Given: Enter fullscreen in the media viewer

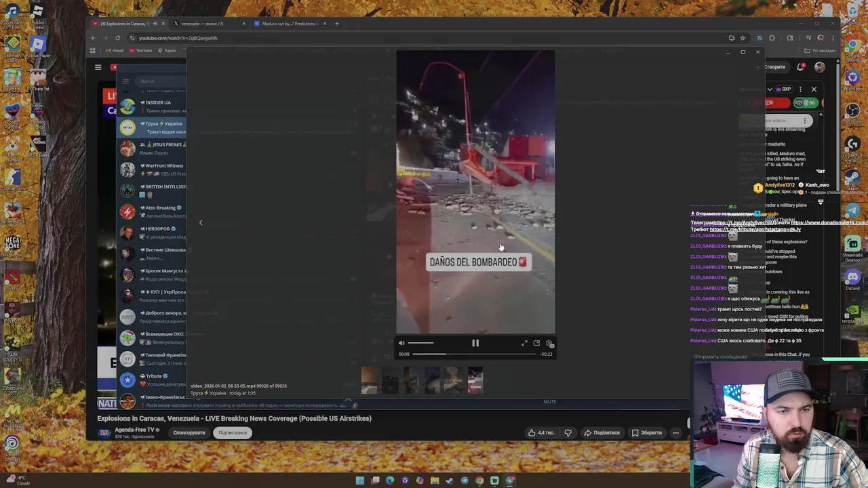Looking at the screenshot, I should pyautogui.click(x=524, y=344).
